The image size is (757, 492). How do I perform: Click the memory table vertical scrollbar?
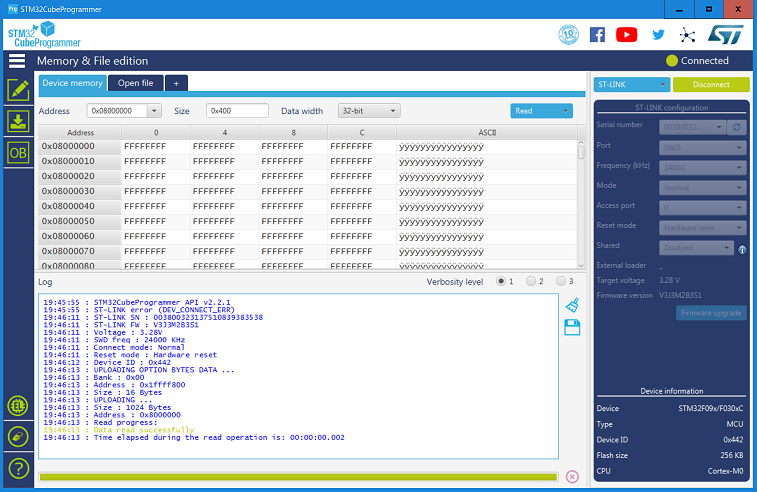point(581,205)
